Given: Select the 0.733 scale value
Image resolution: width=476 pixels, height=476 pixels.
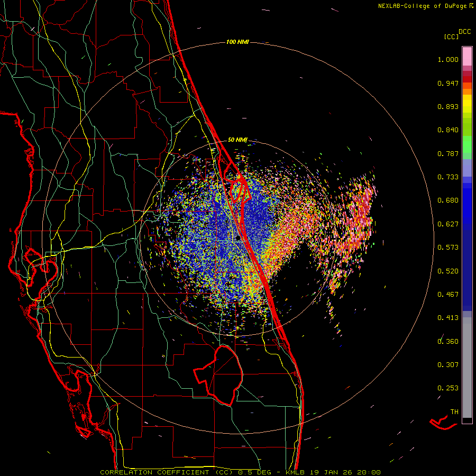Looking at the screenshot, I should pos(448,177).
